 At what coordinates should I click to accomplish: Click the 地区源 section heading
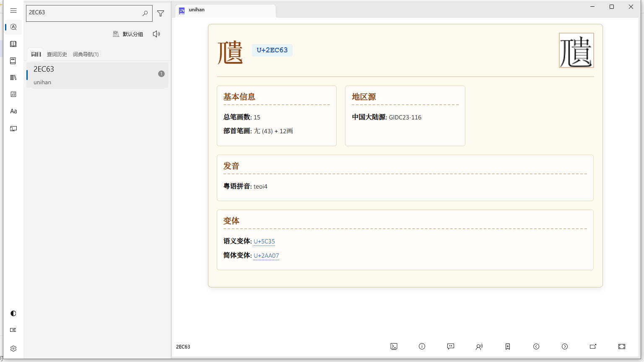coord(364,97)
